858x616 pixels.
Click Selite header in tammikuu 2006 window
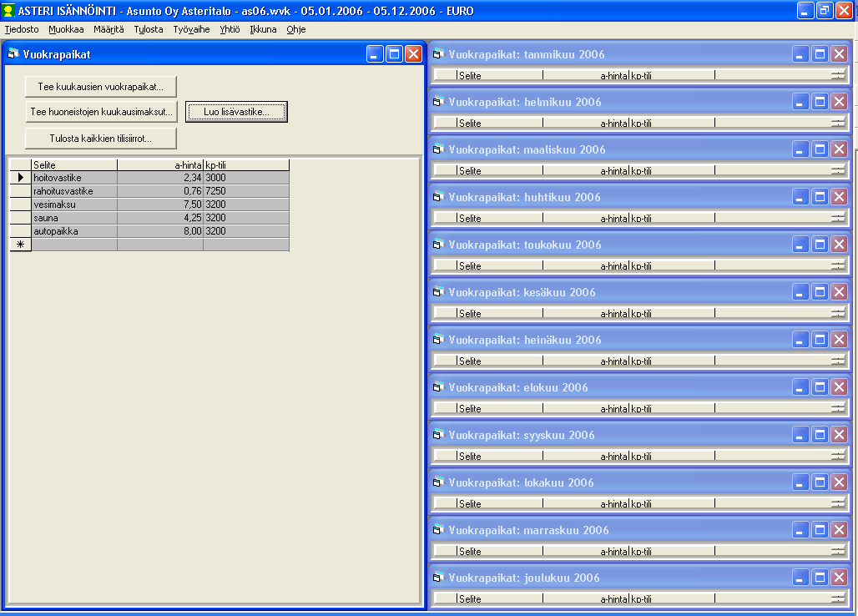tap(500, 75)
